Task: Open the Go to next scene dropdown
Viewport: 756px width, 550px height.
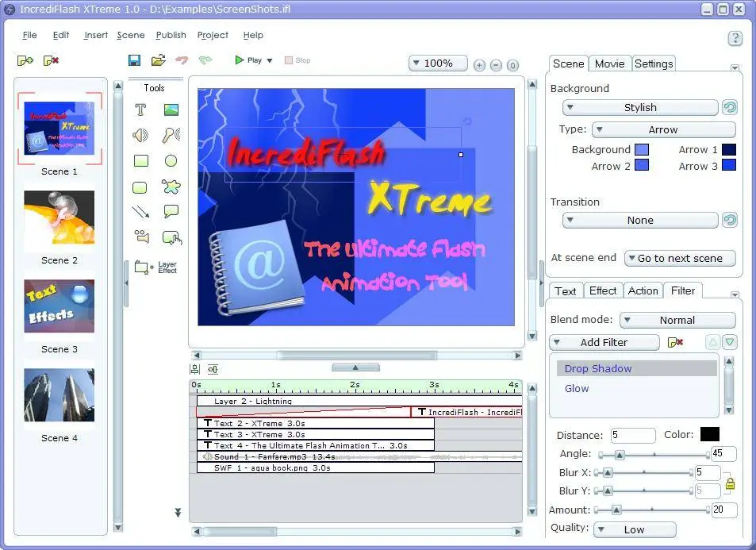Action: coord(680,258)
